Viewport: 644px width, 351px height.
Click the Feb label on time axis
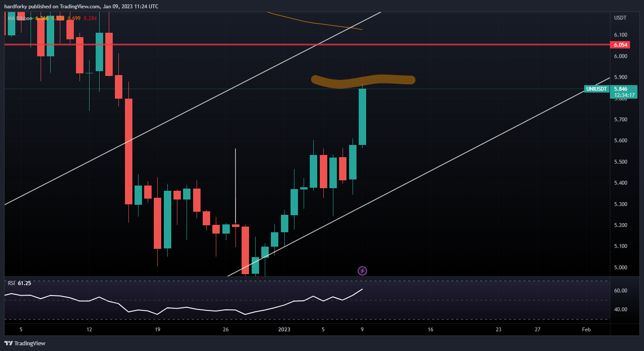point(586,330)
